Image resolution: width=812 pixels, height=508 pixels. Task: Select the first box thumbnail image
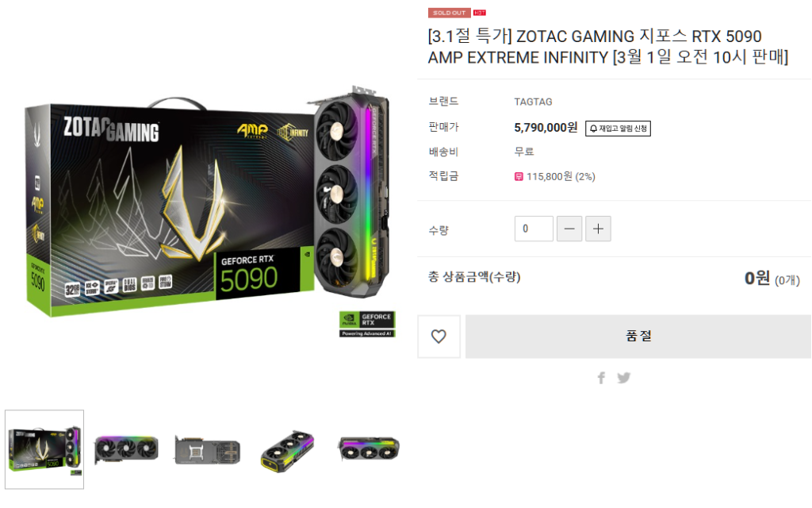coord(44,449)
